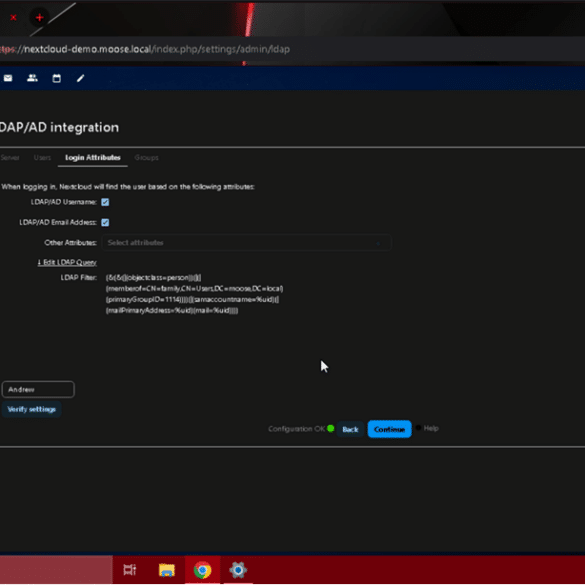Click the browser address bar URL

145,49
